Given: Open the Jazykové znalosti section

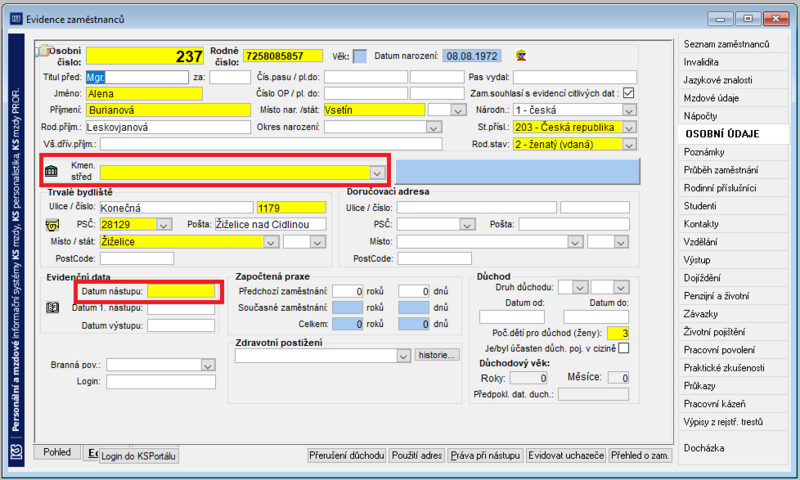Looking at the screenshot, I should pos(717,80).
